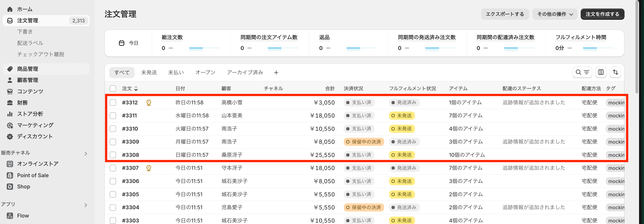Click the コンテンツ image icon
The height and width of the screenshot is (224, 644).
click(x=10, y=91)
